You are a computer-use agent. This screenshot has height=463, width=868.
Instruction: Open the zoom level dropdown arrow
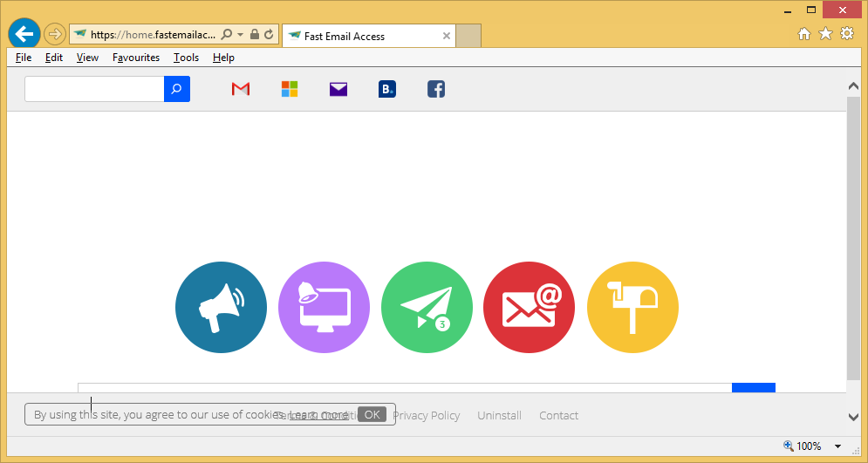click(837, 446)
